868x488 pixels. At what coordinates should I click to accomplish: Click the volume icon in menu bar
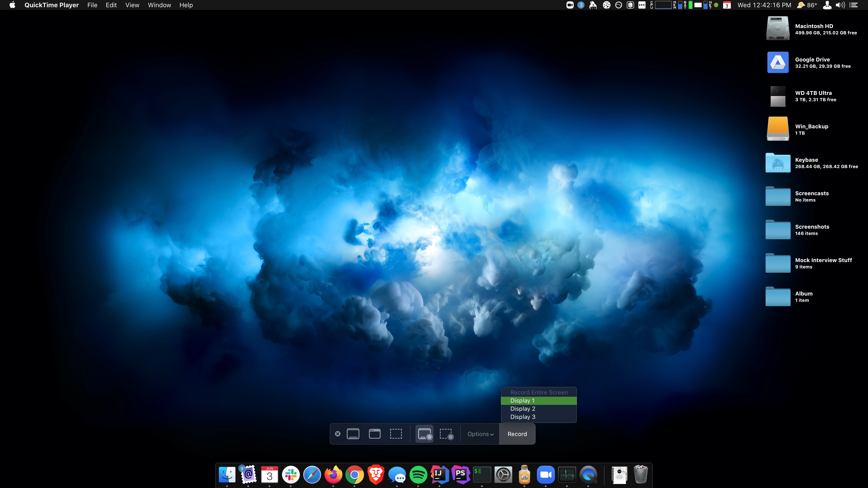click(840, 5)
